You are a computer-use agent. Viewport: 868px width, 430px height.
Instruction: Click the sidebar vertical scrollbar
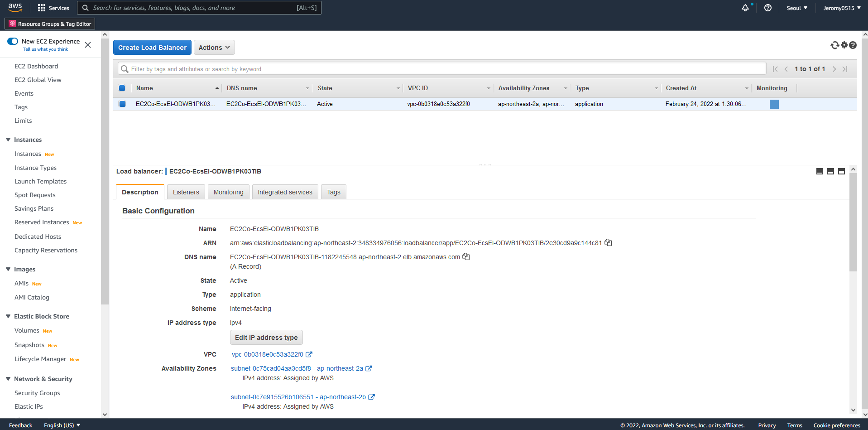click(x=105, y=172)
